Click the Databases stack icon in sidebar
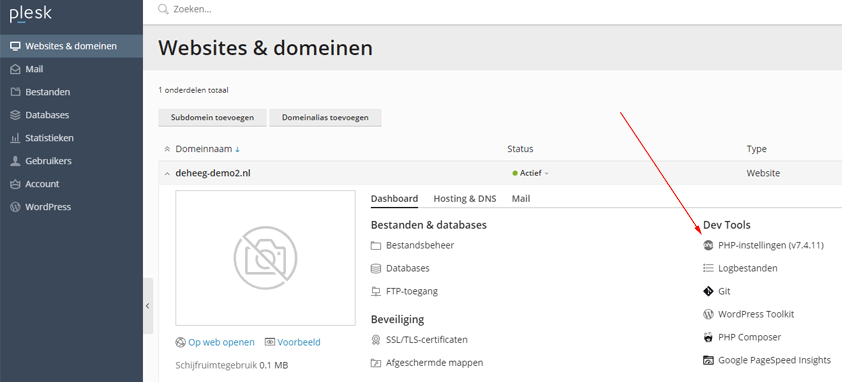This screenshot has width=842, height=382. point(16,115)
